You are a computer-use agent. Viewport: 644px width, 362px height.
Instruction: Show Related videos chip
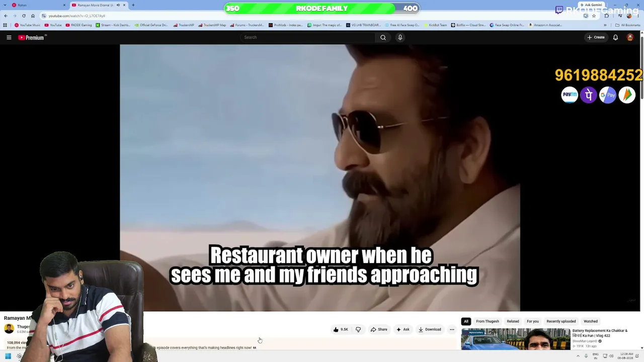coord(513,321)
